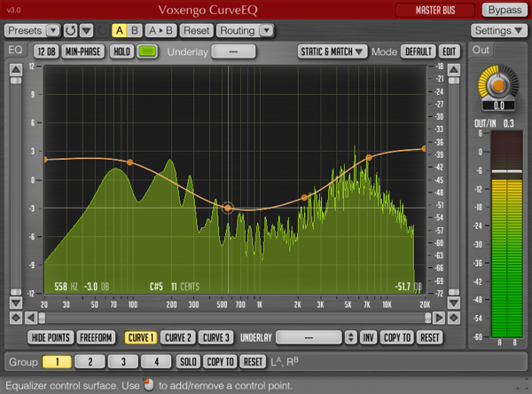Click the underlay stepper arrows beside INV

[350, 337]
